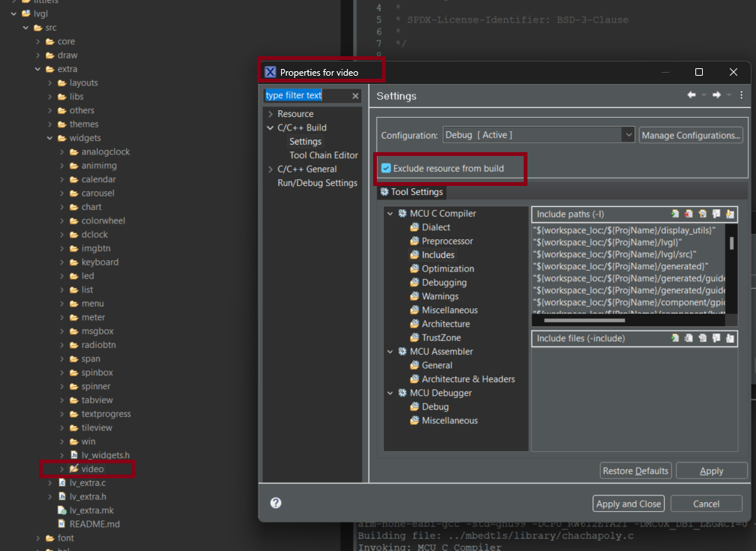
Task: Select Preprocessor under MCU C Compiler
Action: pos(447,241)
